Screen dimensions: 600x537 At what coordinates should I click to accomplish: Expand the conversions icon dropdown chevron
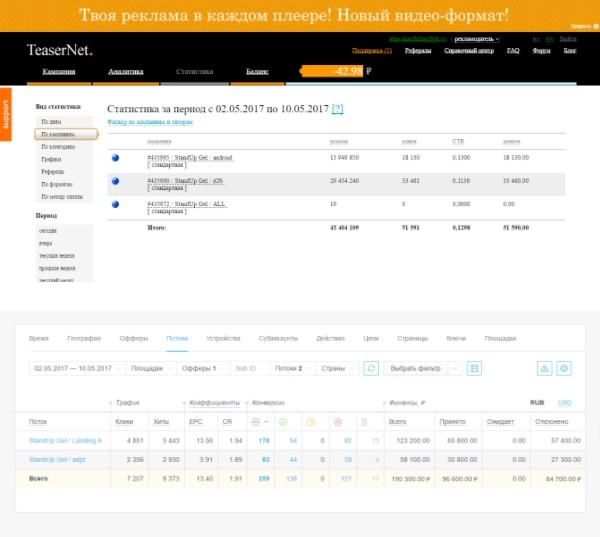point(267,422)
